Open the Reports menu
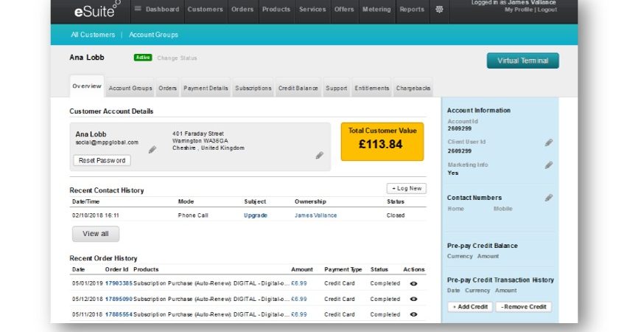 tap(411, 10)
